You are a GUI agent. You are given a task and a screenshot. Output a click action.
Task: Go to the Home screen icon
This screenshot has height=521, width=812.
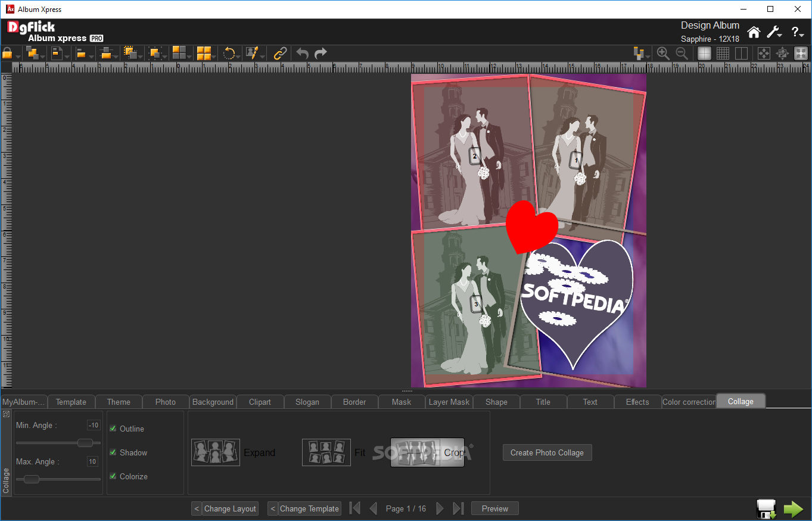tap(754, 32)
